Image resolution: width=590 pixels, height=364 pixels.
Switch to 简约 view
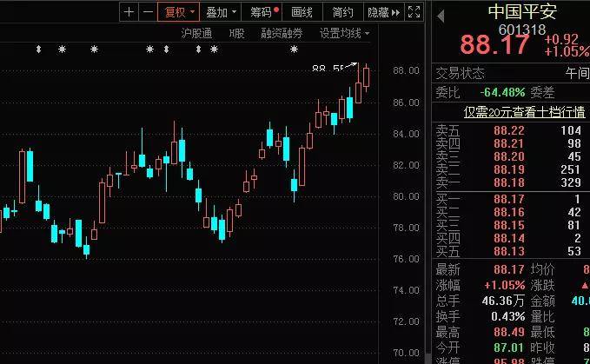[342, 12]
